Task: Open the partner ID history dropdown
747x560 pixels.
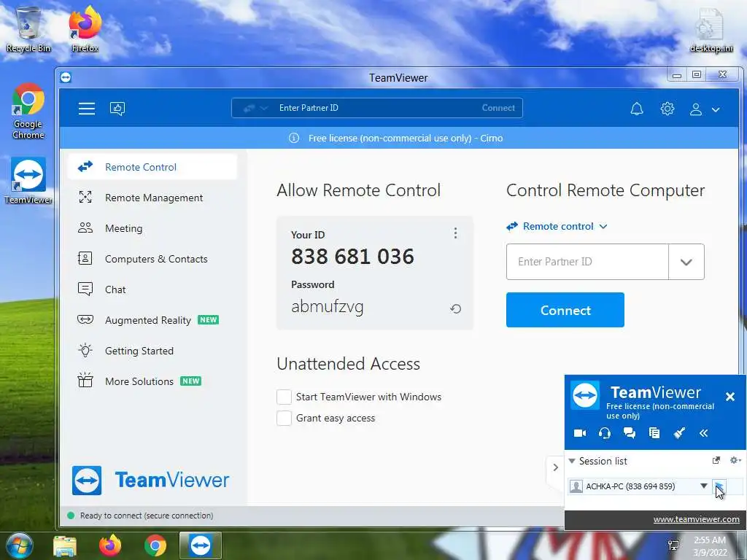Action: 686,262
